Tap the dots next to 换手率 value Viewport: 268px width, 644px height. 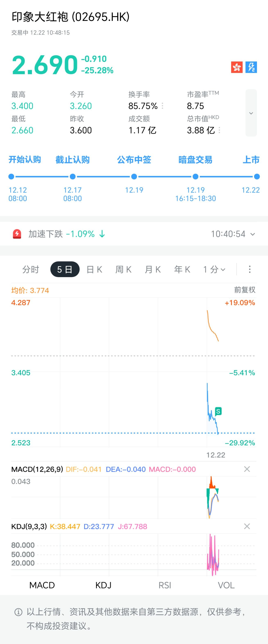[163, 106]
